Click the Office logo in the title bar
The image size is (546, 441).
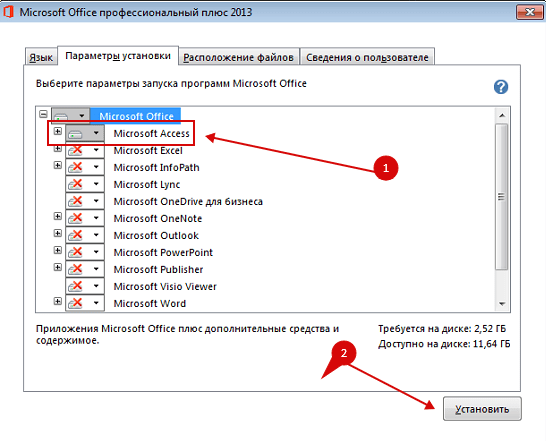[8, 12]
